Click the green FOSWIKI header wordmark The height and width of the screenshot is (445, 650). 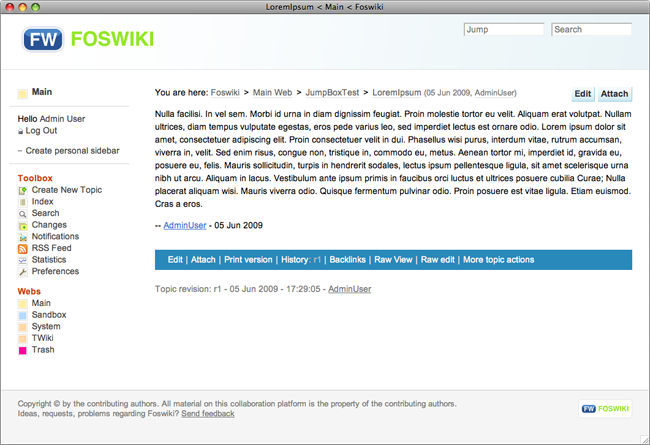coord(112,39)
